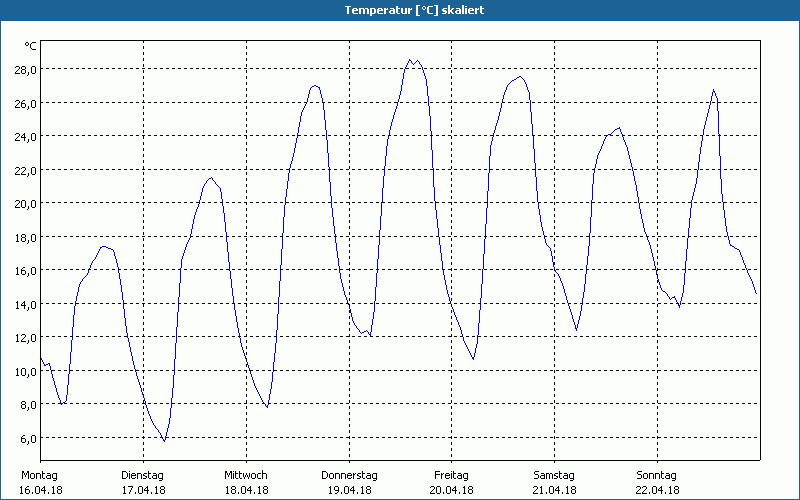Click the Mittwoch day label
The height and width of the screenshot is (500, 800).
[246, 476]
